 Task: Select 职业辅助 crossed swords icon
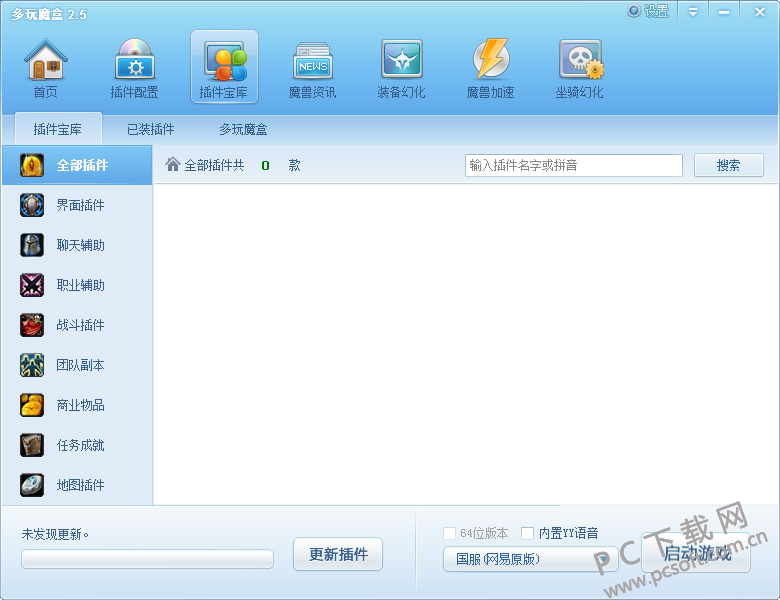tap(32, 285)
